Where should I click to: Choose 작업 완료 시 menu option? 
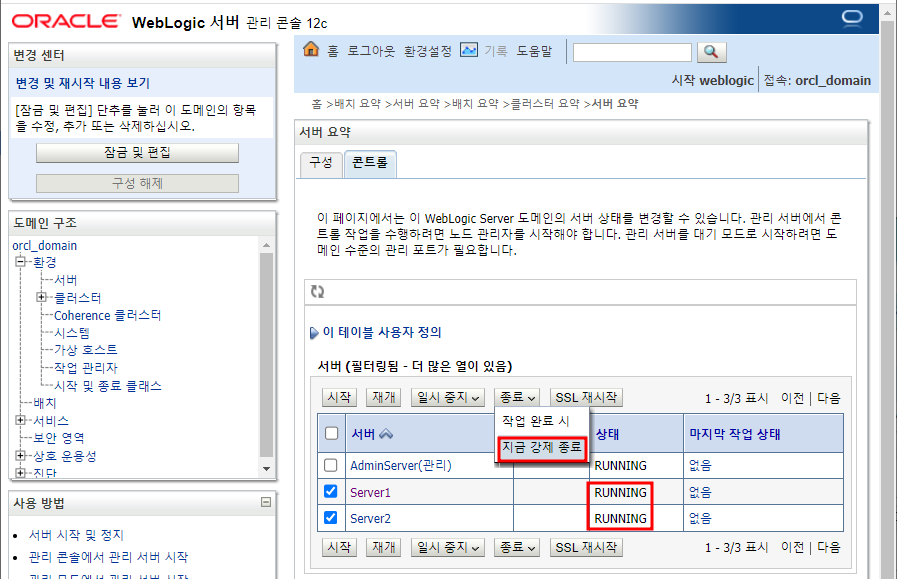point(536,421)
